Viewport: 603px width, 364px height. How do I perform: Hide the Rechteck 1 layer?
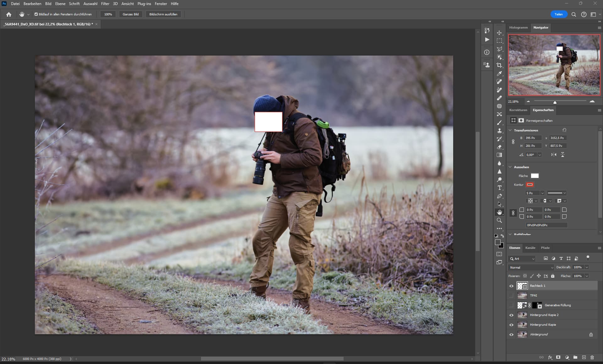[x=511, y=286]
